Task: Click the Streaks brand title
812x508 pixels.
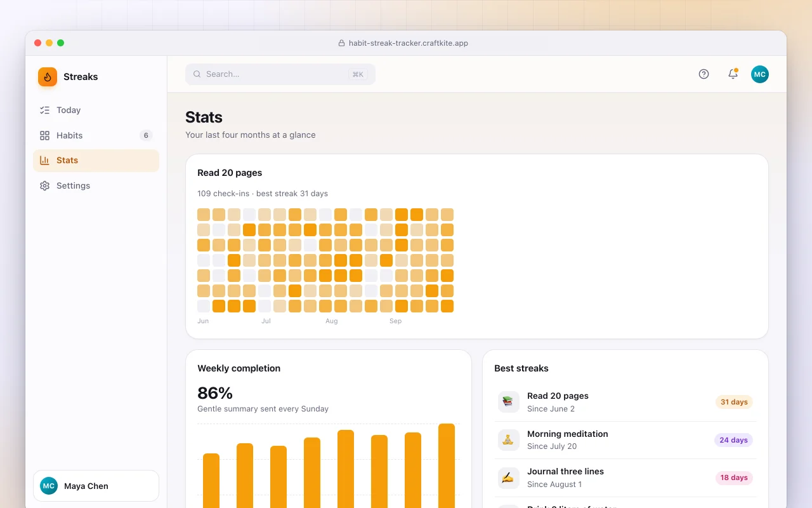Action: click(x=81, y=77)
